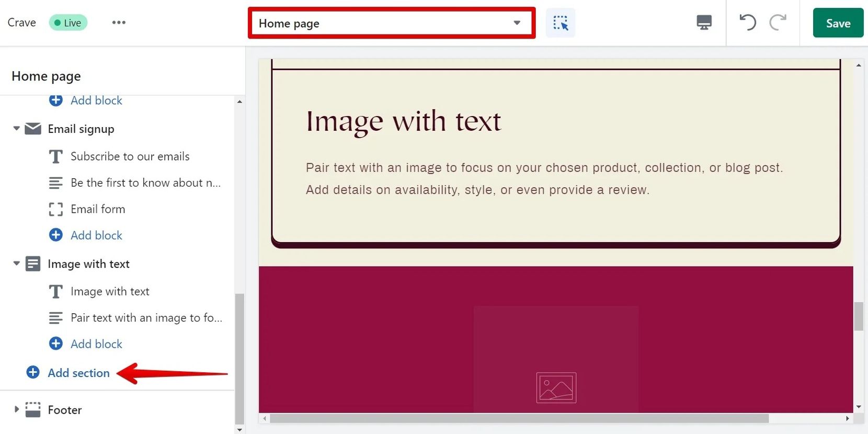Image resolution: width=868 pixels, height=434 pixels.
Task: Click the preview horizontal scrollbar
Action: pos(519,418)
